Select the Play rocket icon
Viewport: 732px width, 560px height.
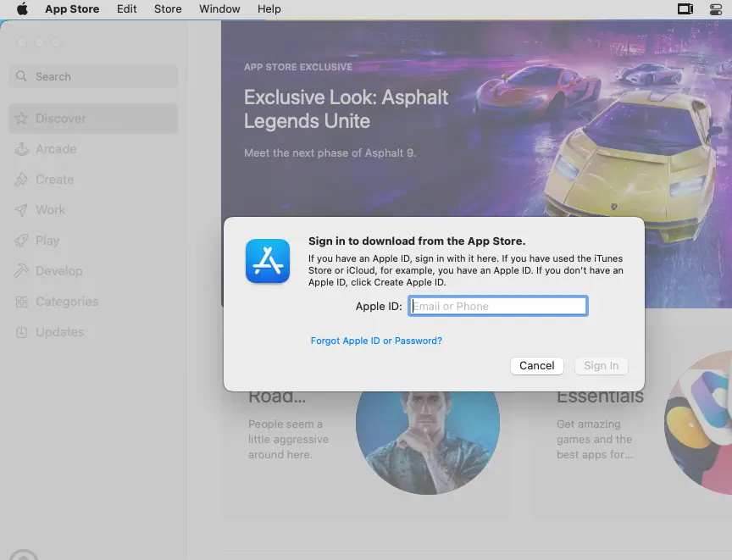(x=21, y=241)
